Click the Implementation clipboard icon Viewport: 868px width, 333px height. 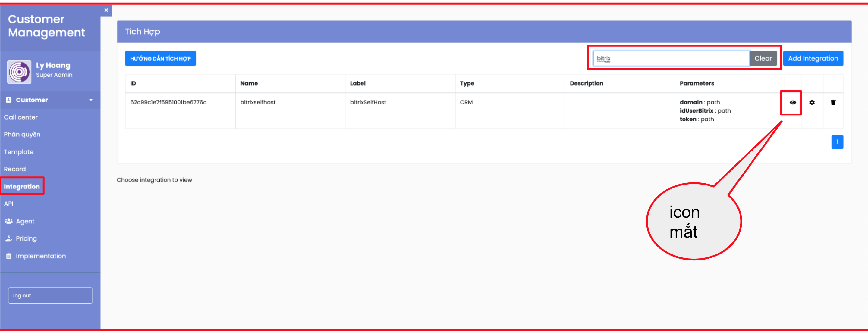pyautogui.click(x=9, y=256)
